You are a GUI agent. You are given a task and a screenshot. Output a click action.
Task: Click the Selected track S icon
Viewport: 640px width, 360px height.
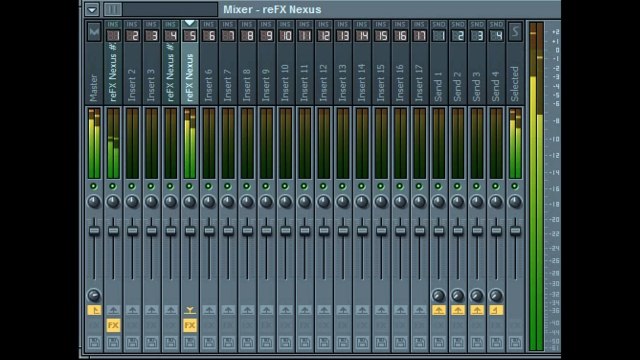515,32
